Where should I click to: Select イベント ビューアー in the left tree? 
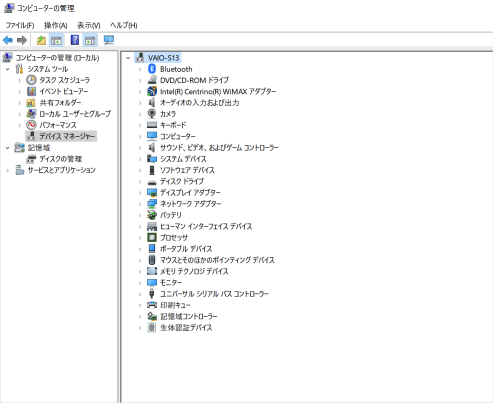(64, 91)
